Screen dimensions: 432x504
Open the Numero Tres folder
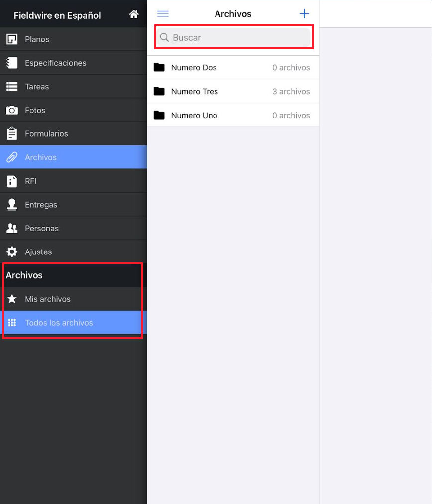[233, 91]
